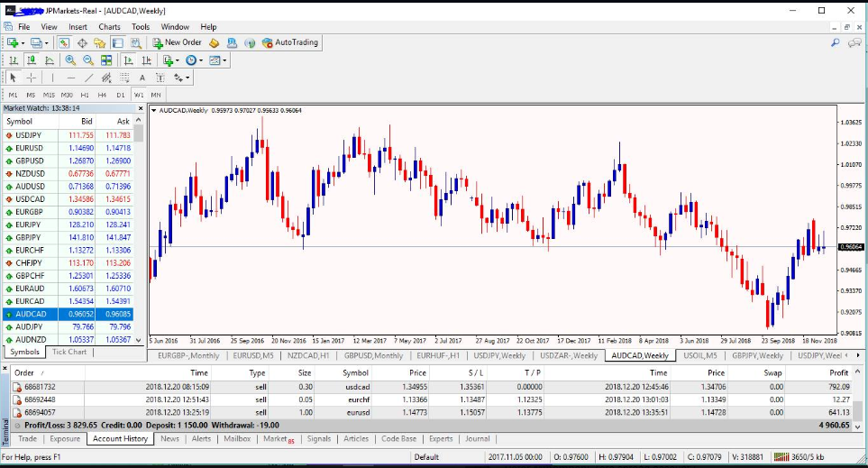Click the Tile Windows icon
This screenshot has width=868, height=468.
click(107, 60)
